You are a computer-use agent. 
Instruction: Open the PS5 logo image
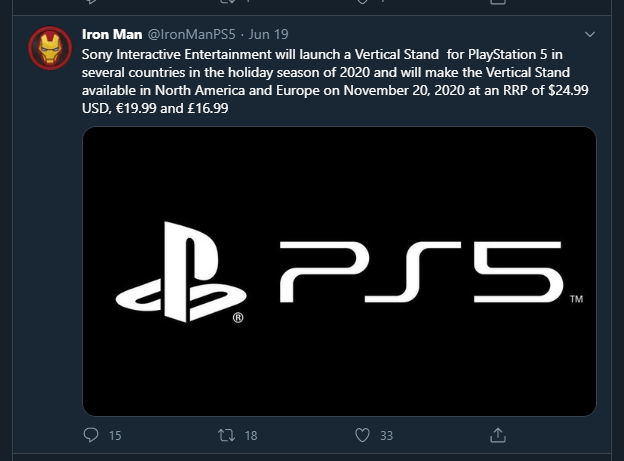click(339, 270)
